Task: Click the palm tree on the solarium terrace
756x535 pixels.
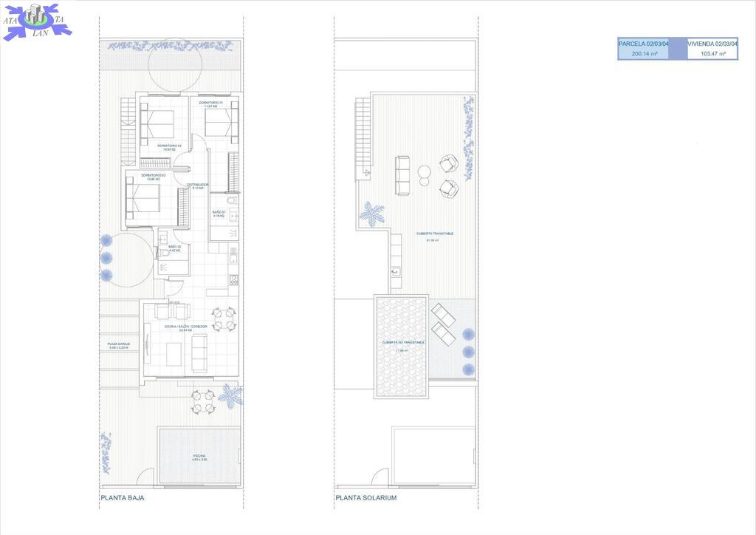Action: click(371, 214)
